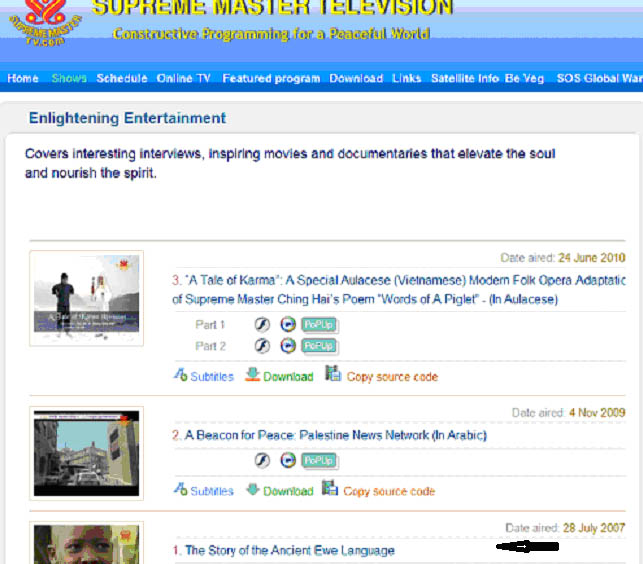The width and height of the screenshot is (643, 564).
Task: Go to the Home menu
Action: [23, 78]
